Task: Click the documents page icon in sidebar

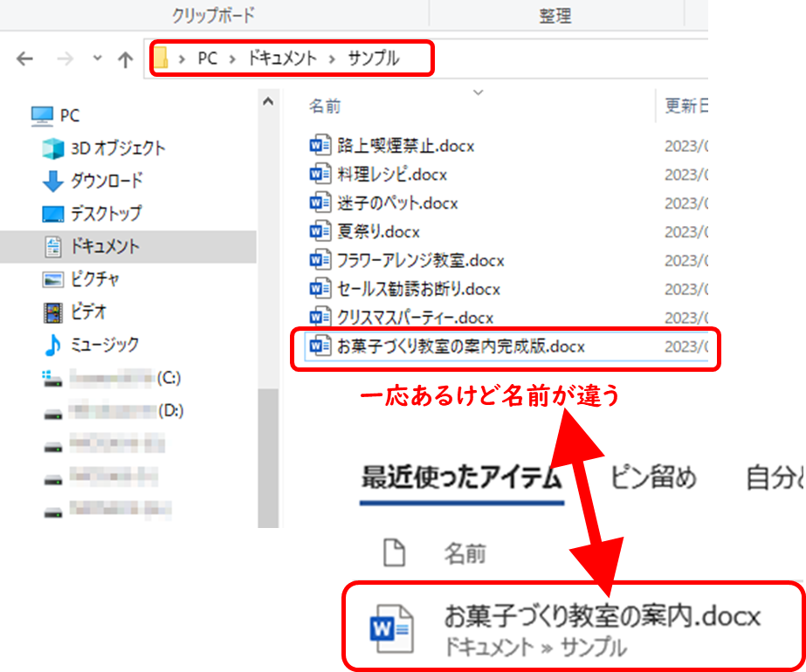Action: tap(53, 247)
